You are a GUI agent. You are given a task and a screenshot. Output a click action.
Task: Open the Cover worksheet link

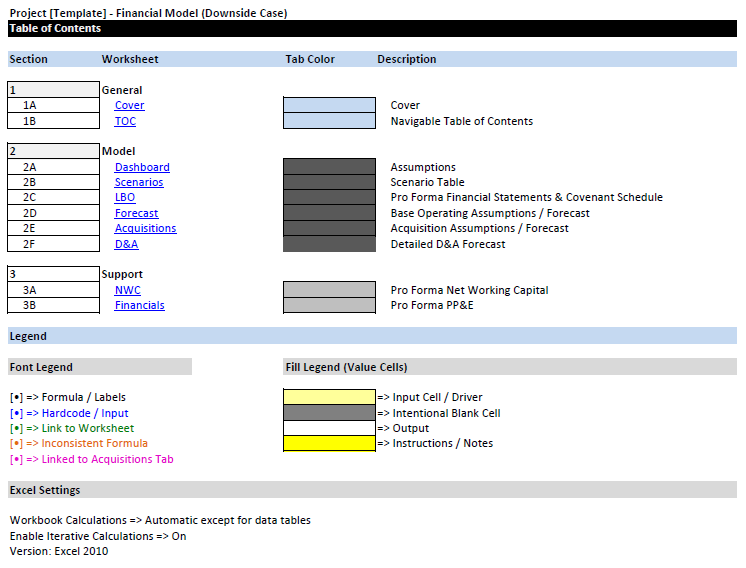(129, 105)
